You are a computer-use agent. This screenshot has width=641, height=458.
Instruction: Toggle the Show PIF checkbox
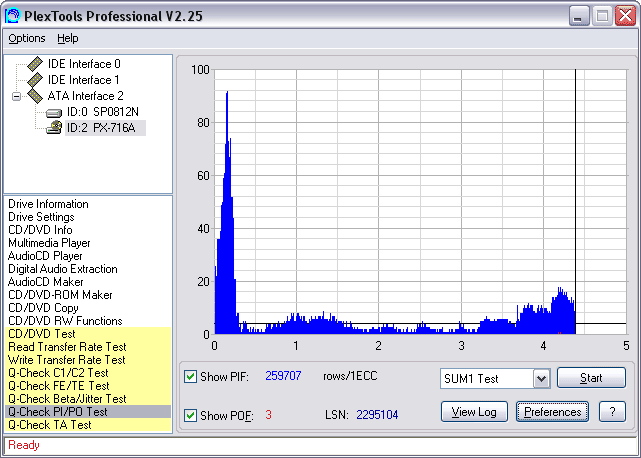point(190,376)
